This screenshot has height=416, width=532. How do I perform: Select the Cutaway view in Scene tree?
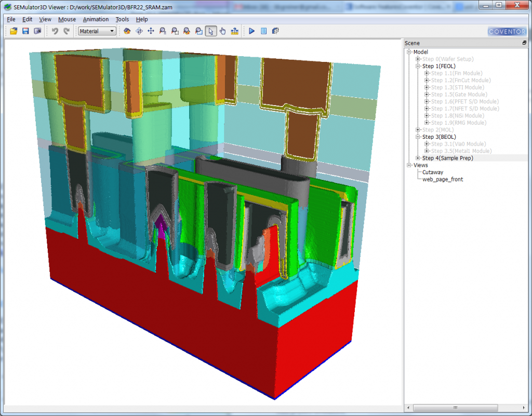click(432, 172)
